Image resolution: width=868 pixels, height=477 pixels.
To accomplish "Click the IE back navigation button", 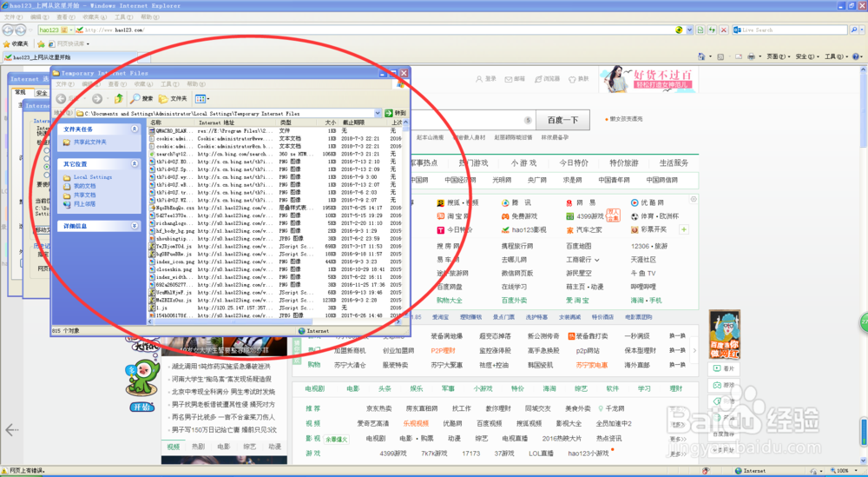I will [x=9, y=30].
